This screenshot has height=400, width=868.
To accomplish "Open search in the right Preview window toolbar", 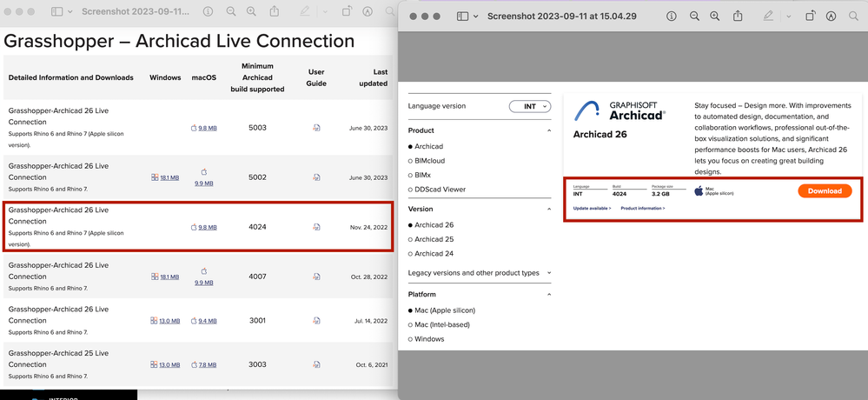I will 853,16.
